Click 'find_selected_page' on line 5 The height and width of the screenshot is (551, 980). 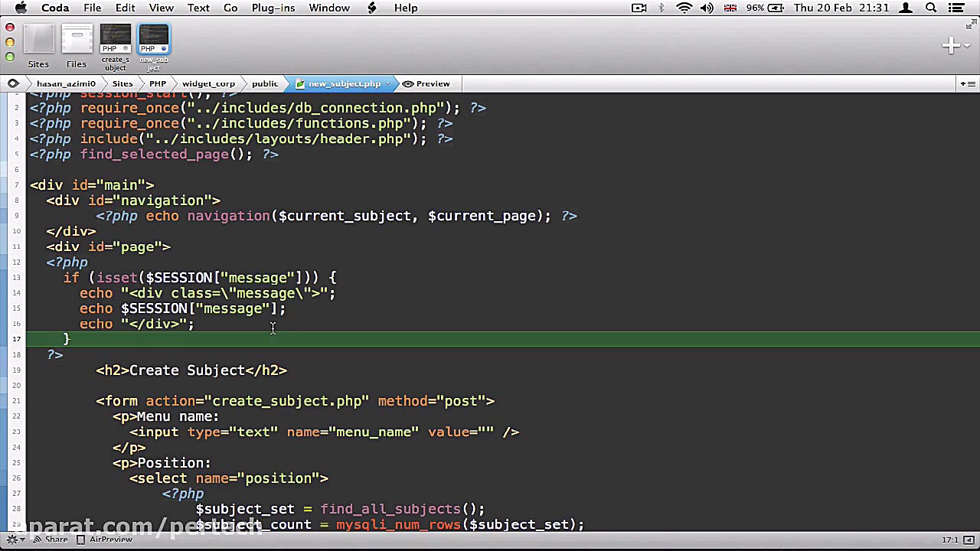click(x=154, y=155)
